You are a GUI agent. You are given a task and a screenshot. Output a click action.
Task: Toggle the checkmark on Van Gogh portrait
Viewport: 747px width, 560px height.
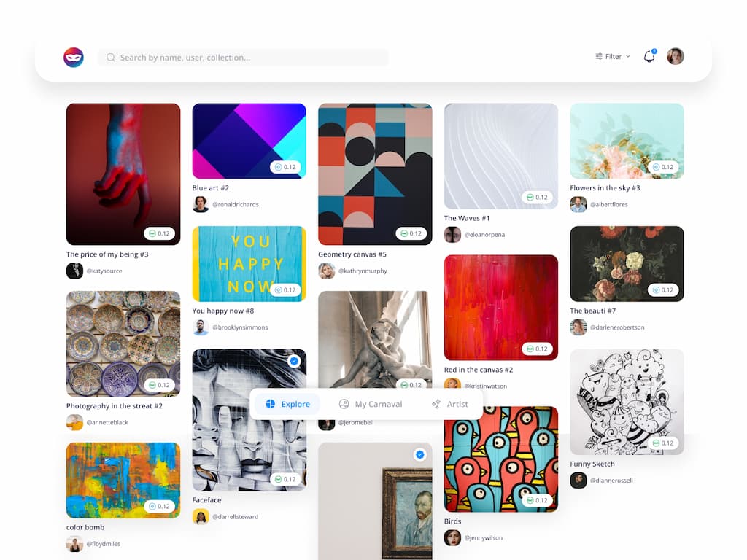(419, 454)
